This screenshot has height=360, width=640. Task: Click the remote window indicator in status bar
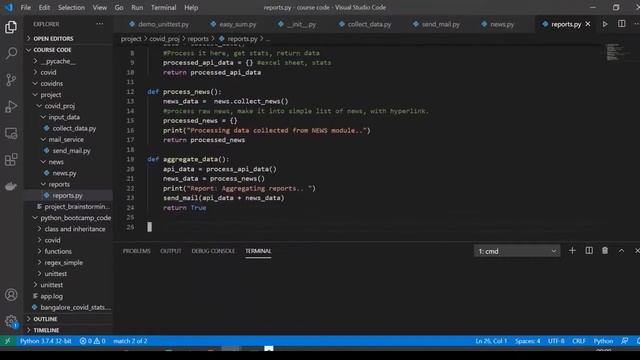tap(7, 341)
